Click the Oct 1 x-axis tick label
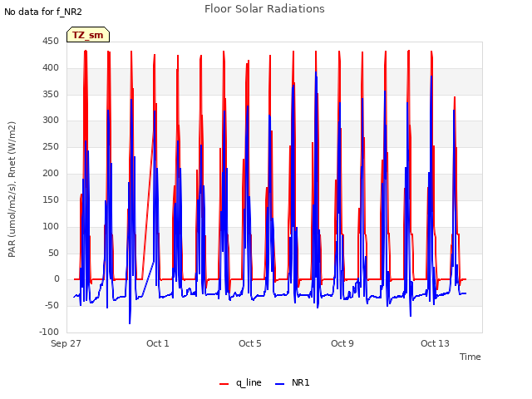Image resolution: width=532 pixels, height=399 pixels. 158,343
